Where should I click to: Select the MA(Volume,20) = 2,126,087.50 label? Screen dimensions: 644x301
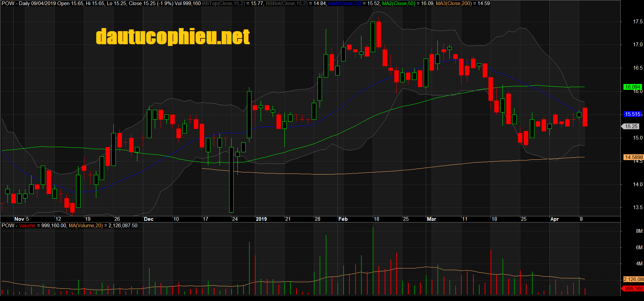103,226
